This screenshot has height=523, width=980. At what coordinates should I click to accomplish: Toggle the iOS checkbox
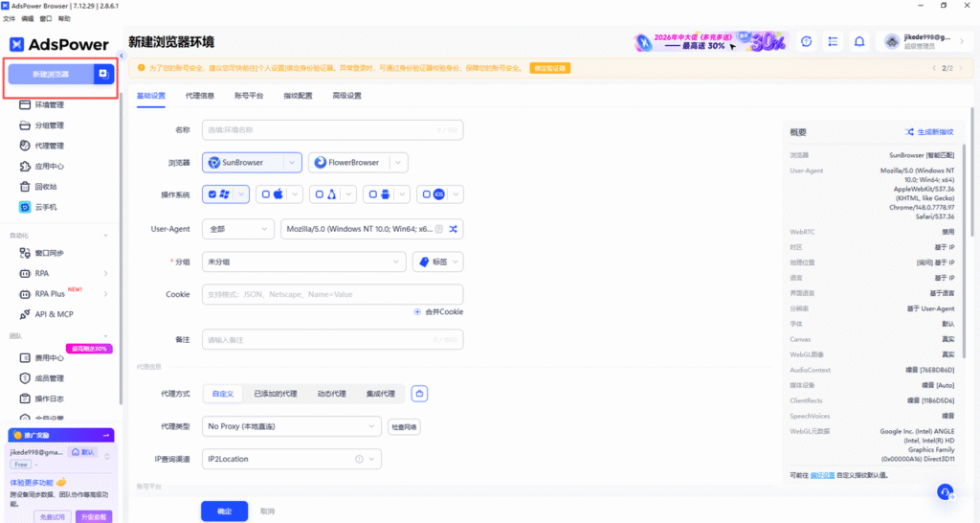coord(426,194)
